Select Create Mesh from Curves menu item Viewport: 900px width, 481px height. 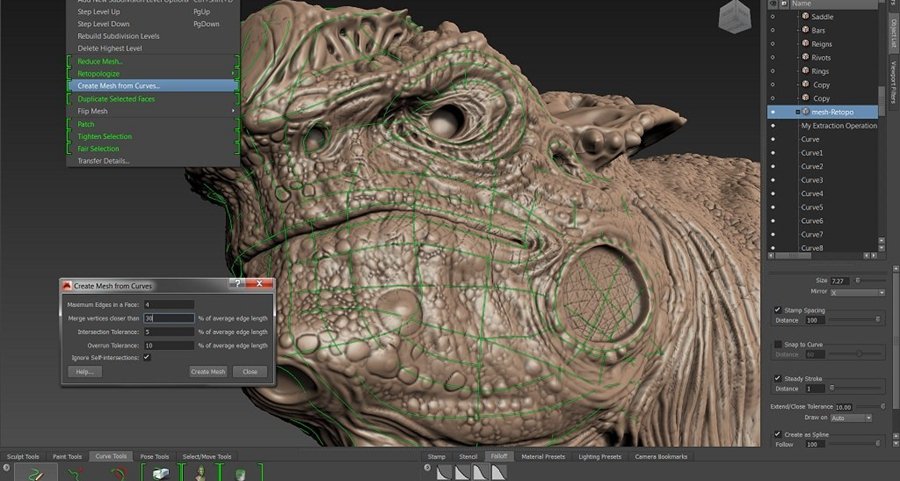153,86
